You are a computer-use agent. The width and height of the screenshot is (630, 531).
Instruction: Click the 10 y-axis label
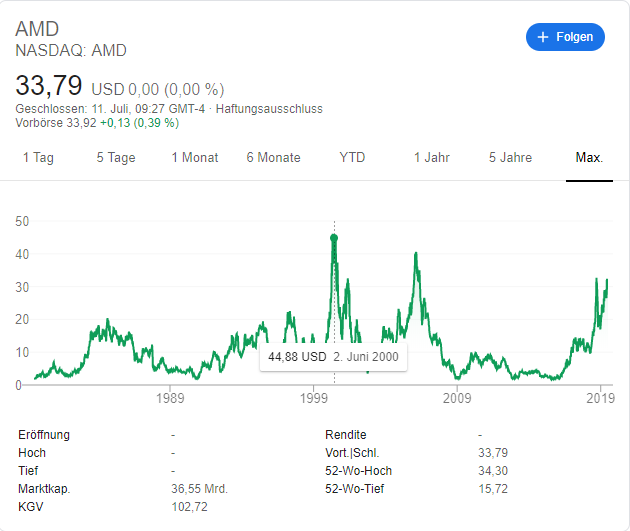[22, 353]
